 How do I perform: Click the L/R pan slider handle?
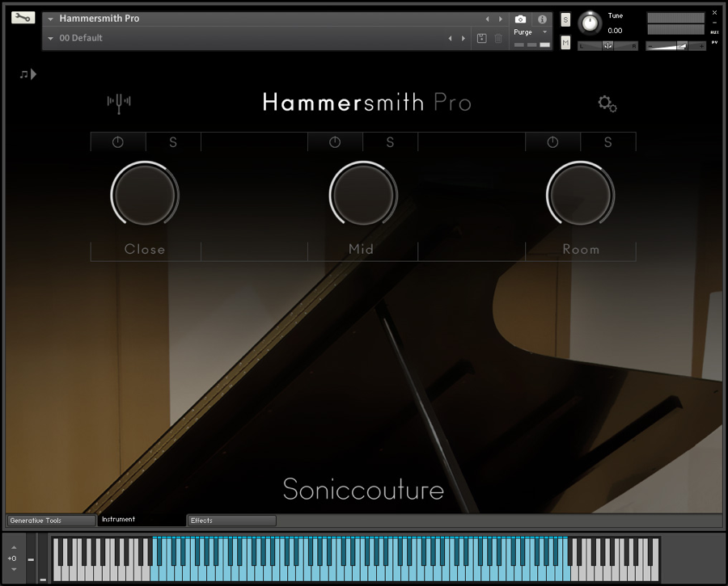607,46
